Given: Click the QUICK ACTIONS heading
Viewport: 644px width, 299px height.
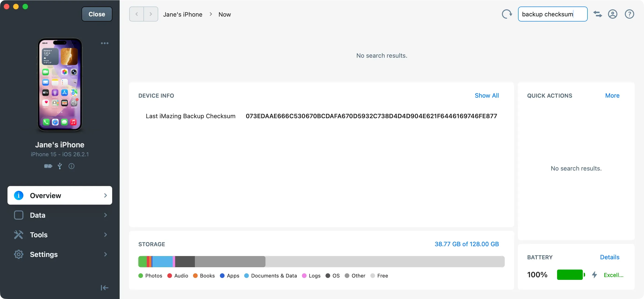Looking at the screenshot, I should (550, 96).
